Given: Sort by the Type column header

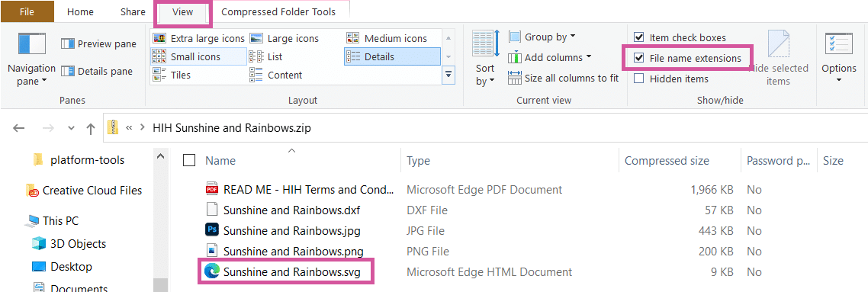Looking at the screenshot, I should coord(419,161).
